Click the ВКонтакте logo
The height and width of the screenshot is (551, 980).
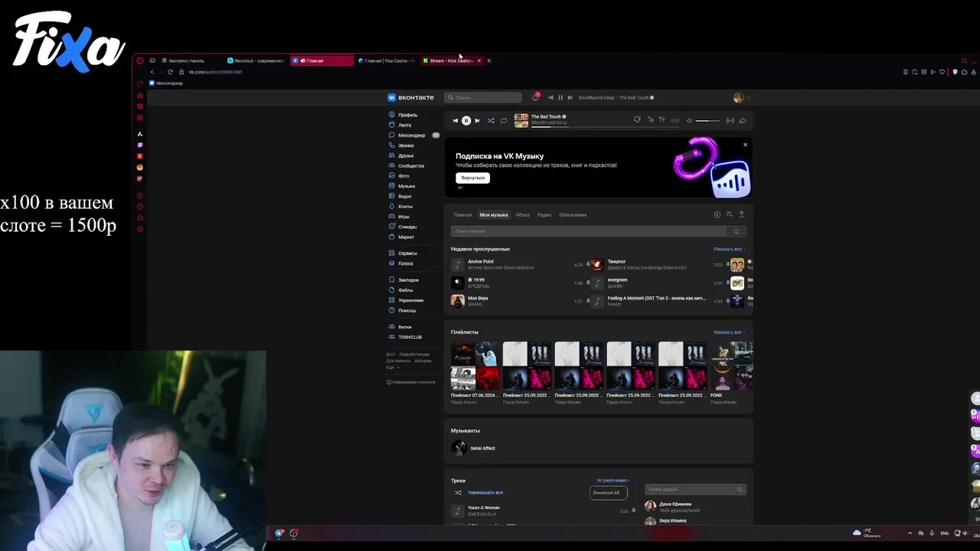[x=410, y=97]
